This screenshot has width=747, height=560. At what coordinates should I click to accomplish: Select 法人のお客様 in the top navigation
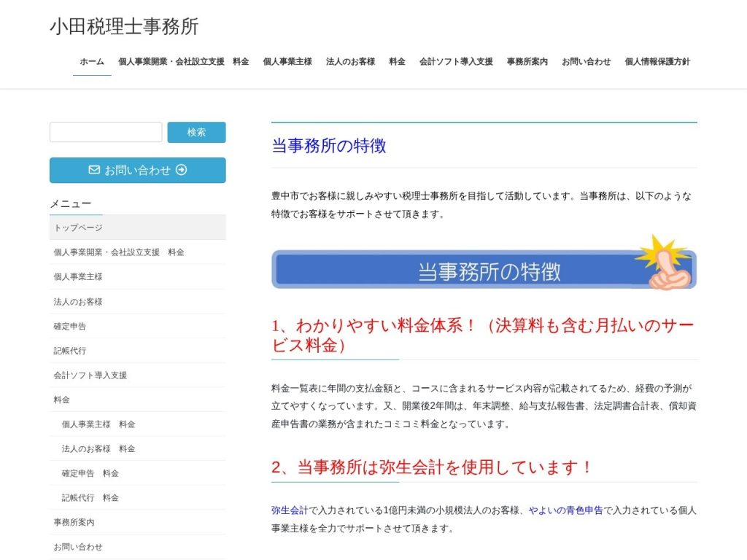tap(350, 61)
